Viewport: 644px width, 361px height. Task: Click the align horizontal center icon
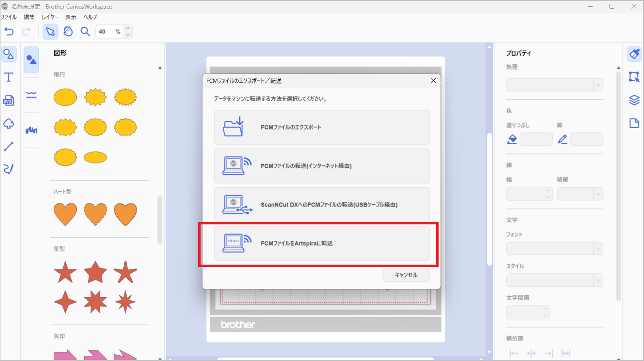pyautogui.click(x=531, y=353)
